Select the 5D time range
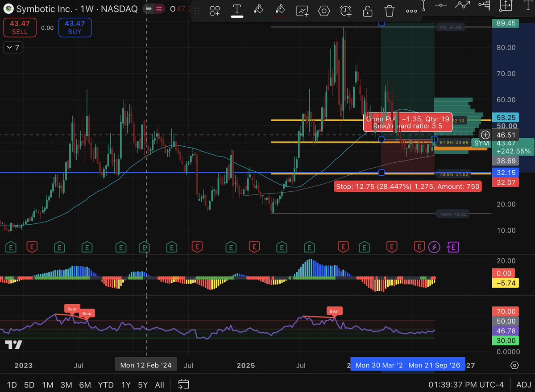This screenshot has width=535, height=392. 29,385
